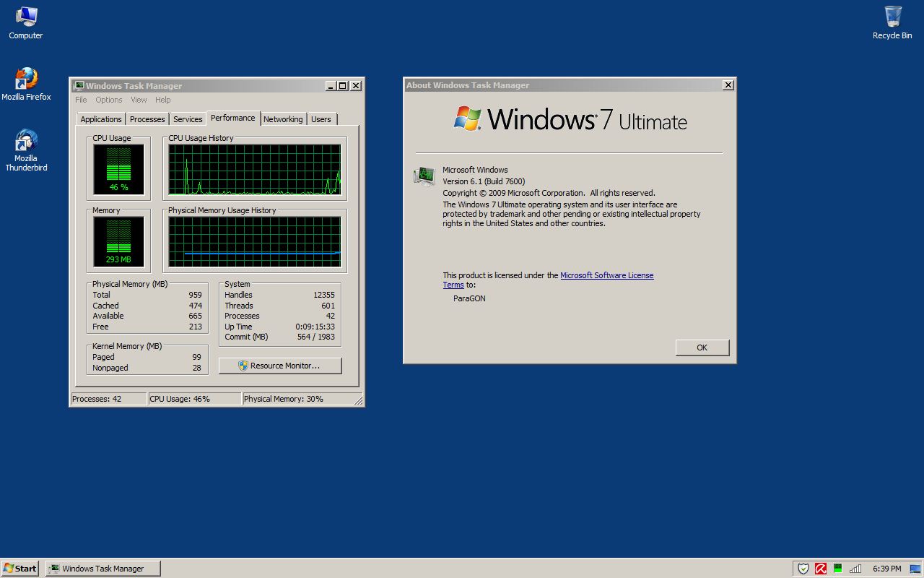Click the Windows Task Manager taskbar button
The image size is (924, 578).
(102, 568)
